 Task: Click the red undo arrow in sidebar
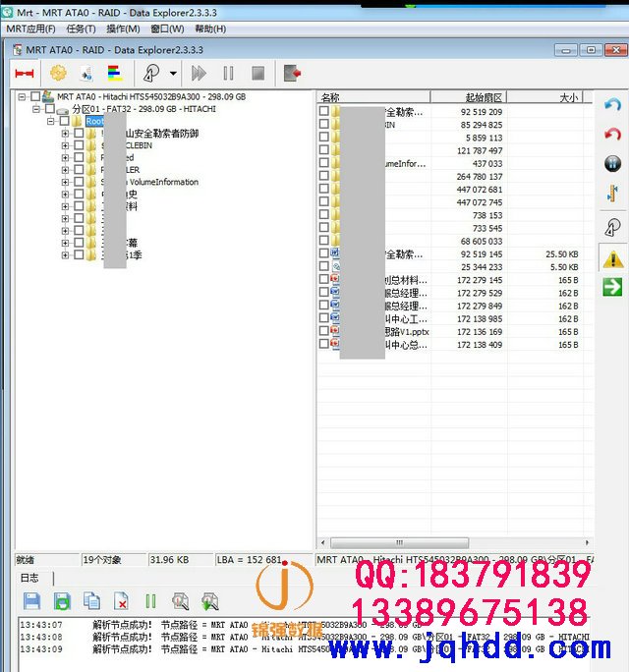pos(612,135)
